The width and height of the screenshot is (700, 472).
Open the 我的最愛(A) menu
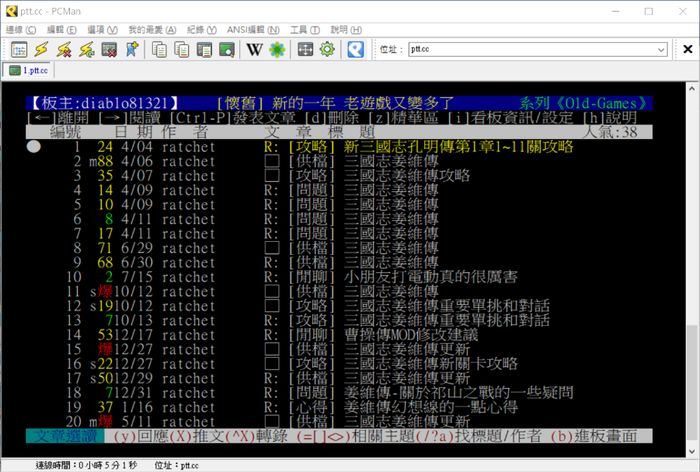[152, 30]
